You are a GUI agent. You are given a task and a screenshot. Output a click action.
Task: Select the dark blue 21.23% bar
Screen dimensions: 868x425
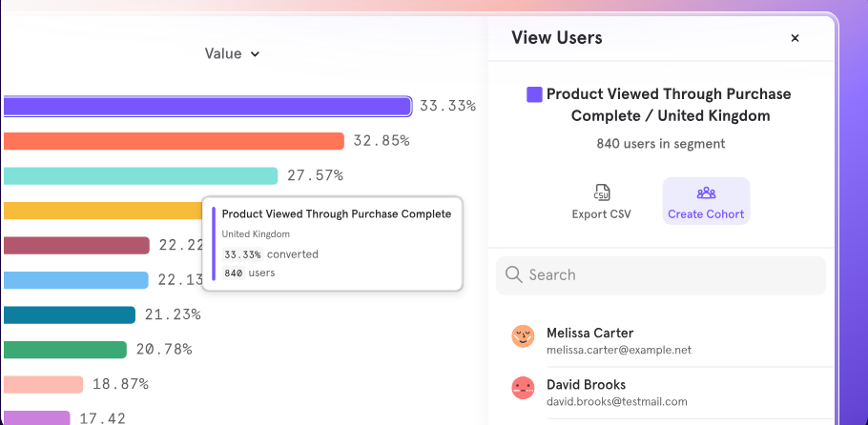pyautogui.click(x=70, y=314)
